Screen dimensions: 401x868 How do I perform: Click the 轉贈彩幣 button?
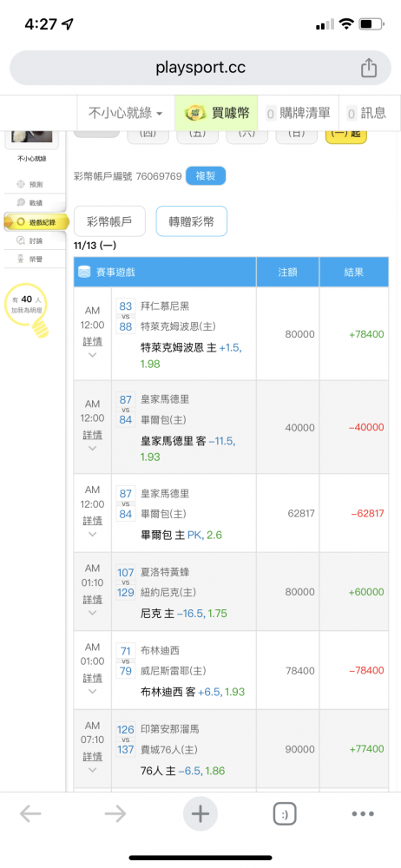point(192,221)
